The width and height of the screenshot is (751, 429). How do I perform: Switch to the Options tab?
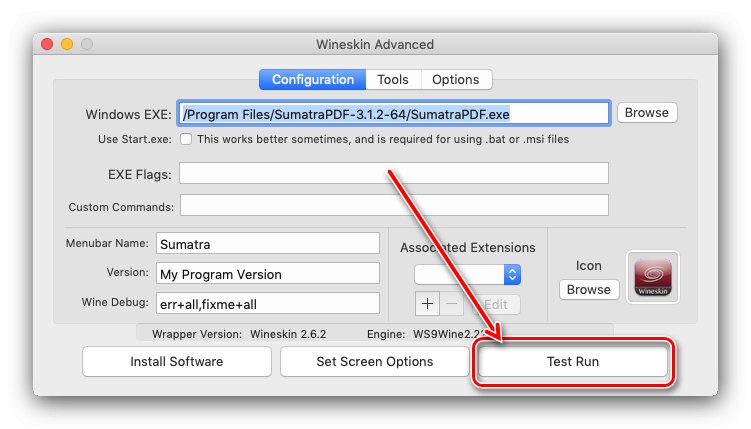click(455, 79)
